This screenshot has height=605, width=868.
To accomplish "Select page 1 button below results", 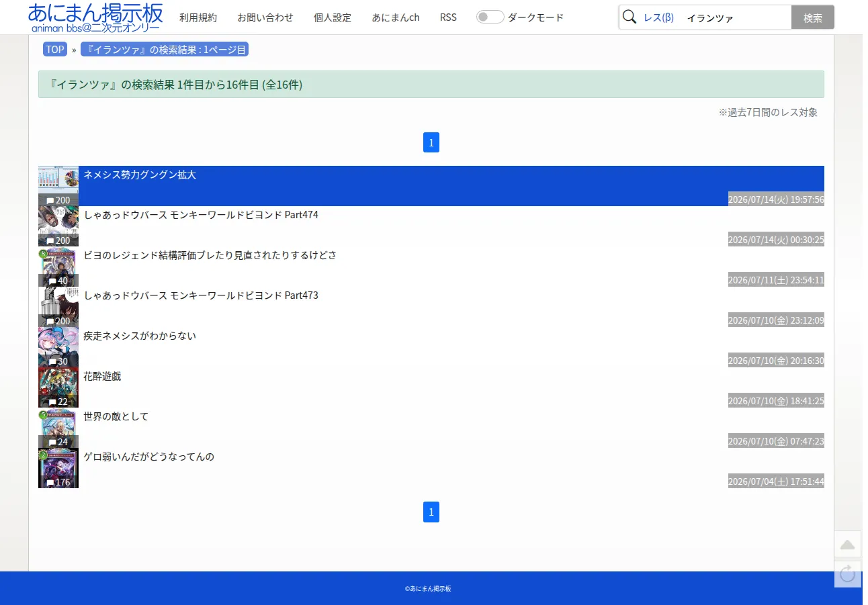I will tap(431, 512).
